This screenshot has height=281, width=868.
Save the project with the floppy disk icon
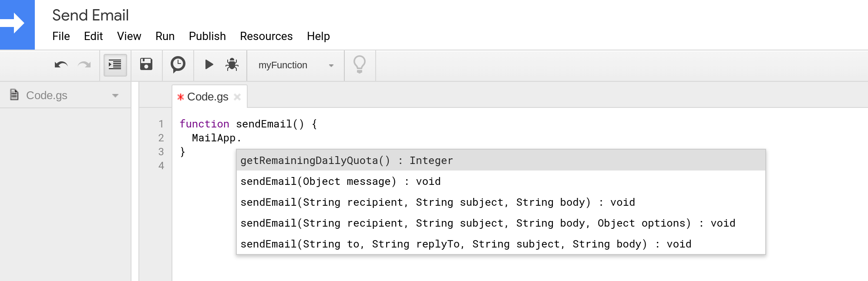[x=146, y=64]
